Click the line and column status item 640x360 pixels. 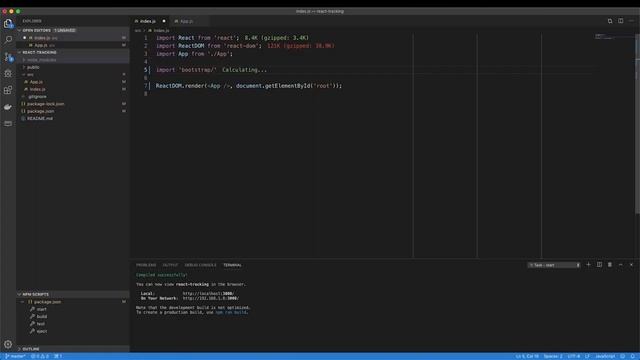(527, 356)
